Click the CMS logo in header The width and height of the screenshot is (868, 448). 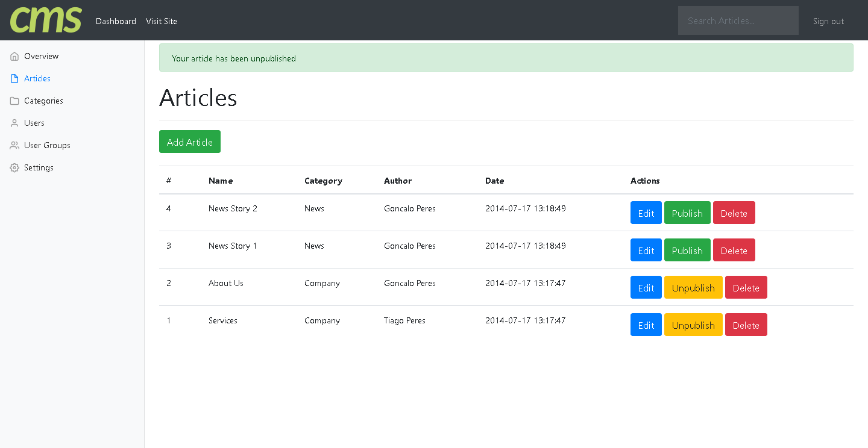(x=46, y=20)
